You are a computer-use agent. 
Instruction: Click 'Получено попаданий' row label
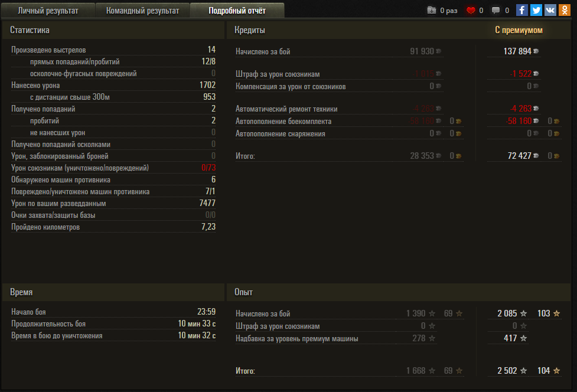[x=43, y=109]
